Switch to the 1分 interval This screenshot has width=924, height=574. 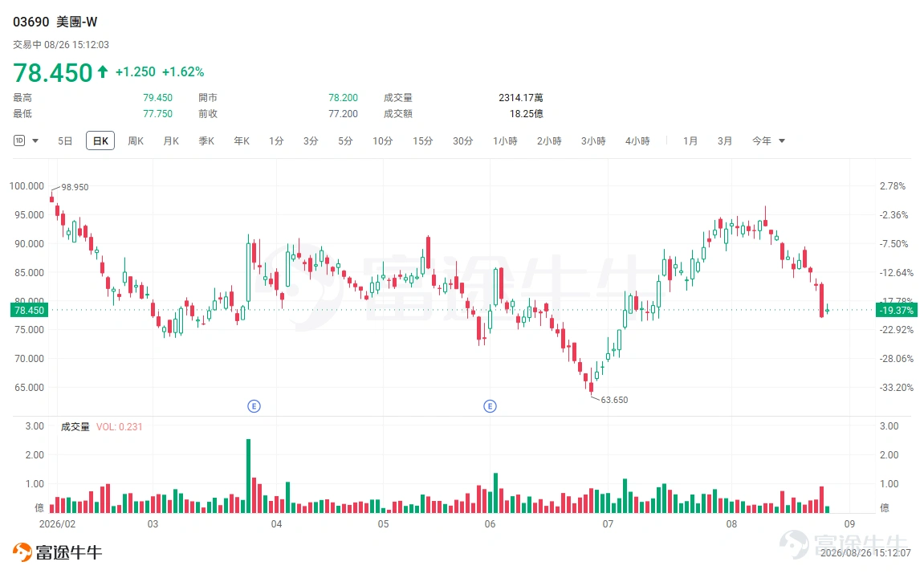click(276, 140)
